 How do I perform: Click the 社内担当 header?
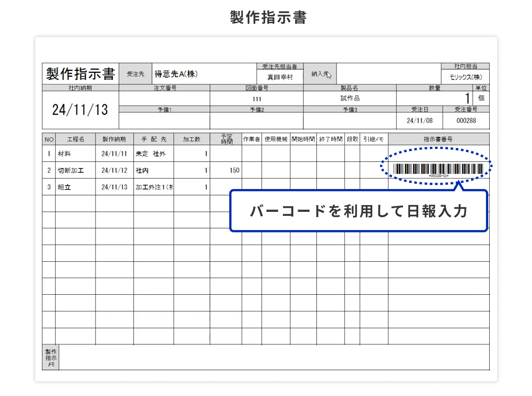(465, 66)
